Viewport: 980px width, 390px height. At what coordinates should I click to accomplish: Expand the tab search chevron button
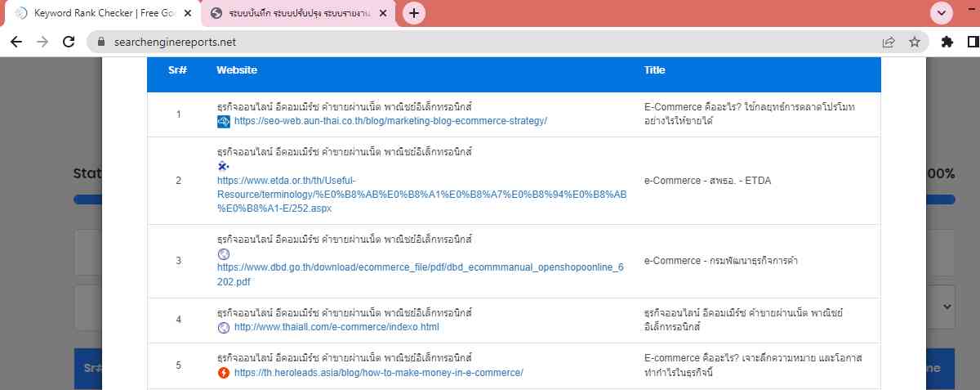[x=942, y=13]
